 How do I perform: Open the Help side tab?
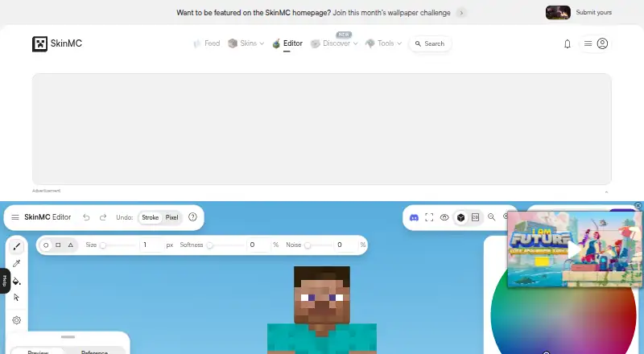tap(5, 281)
